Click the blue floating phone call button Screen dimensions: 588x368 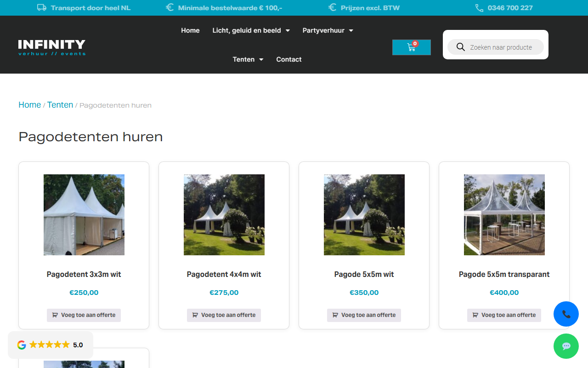(x=566, y=314)
